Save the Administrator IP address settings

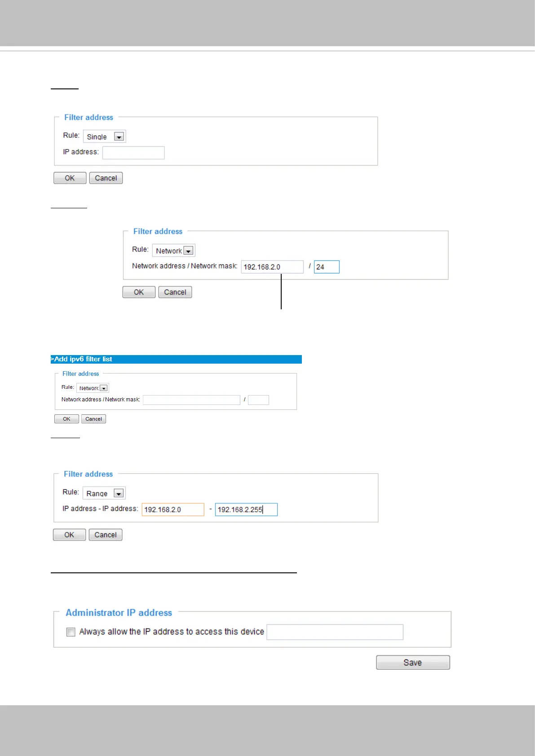(x=413, y=663)
